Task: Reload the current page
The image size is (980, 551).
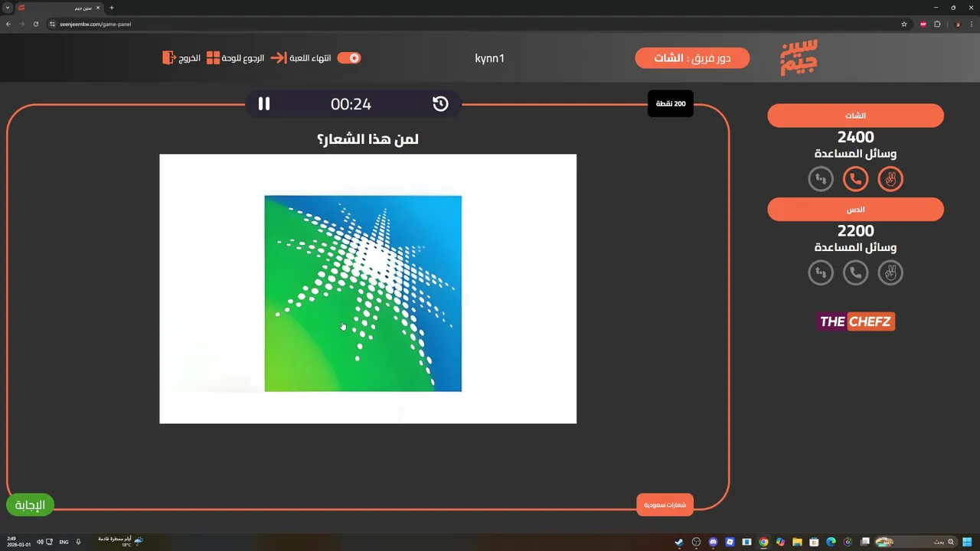Action: coord(35,24)
